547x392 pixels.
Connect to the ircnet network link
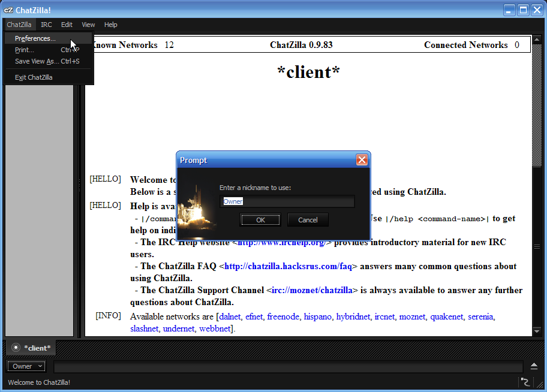tap(384, 316)
